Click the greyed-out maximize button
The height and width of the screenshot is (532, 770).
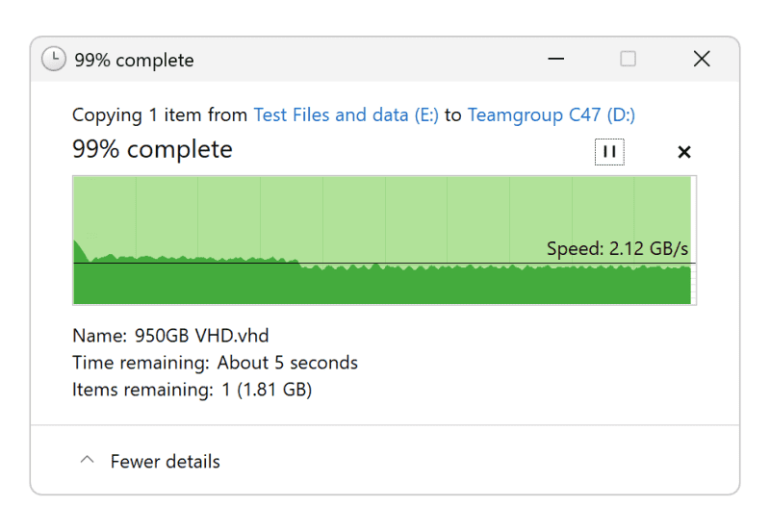pyautogui.click(x=629, y=60)
